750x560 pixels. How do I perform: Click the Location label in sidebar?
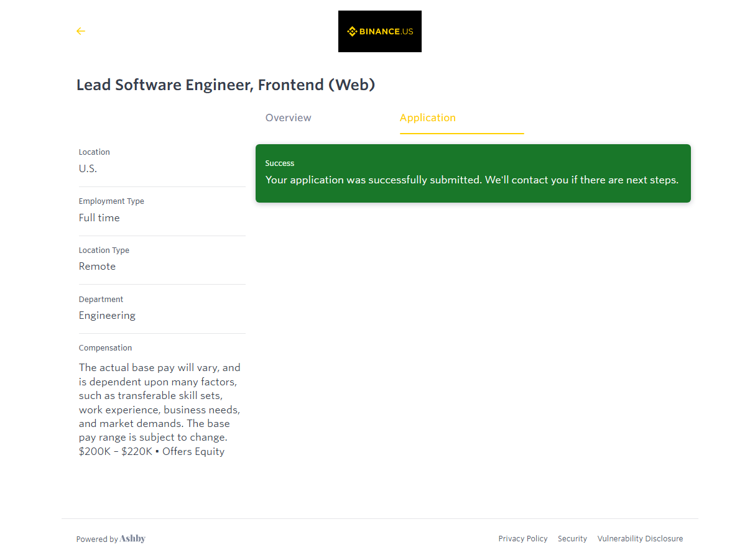(94, 152)
